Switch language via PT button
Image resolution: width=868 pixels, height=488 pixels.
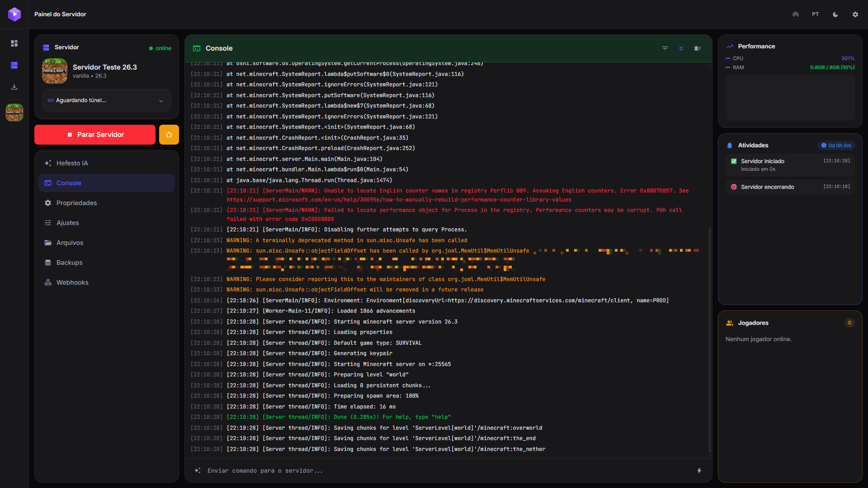point(816,14)
